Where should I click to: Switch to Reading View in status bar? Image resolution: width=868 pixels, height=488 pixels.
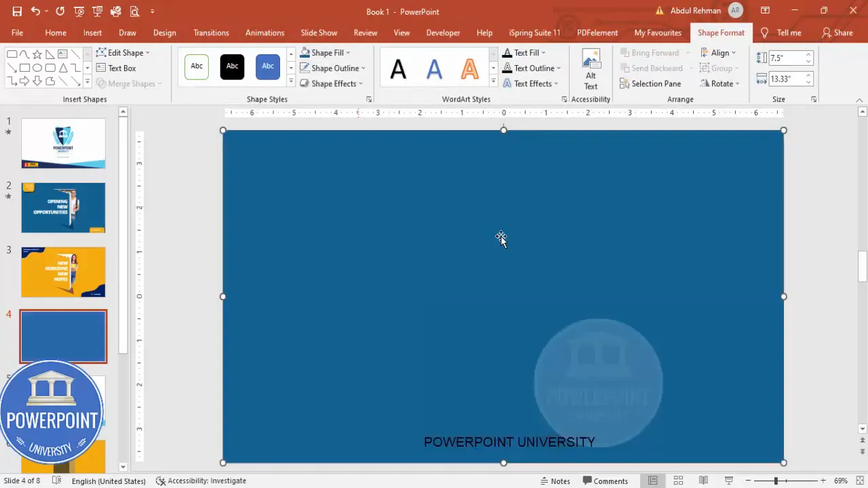point(704,481)
